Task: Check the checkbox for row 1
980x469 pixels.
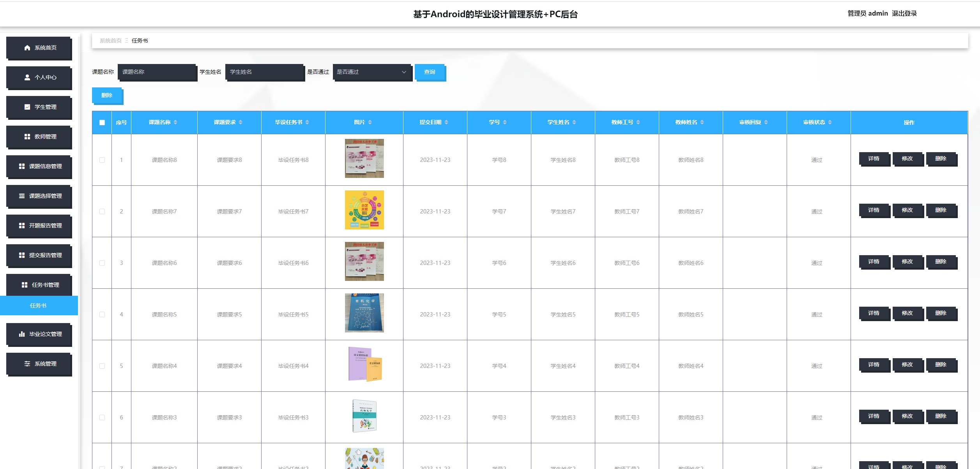Action: 102,160
